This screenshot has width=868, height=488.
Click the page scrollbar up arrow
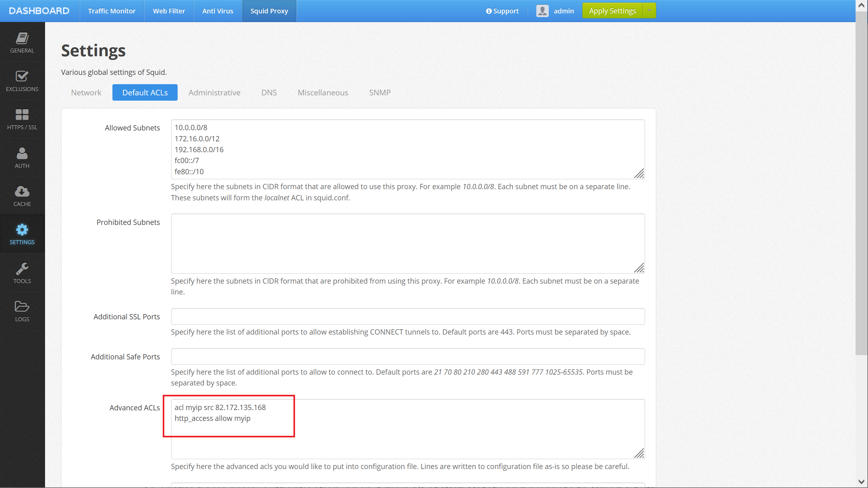[861, 6]
